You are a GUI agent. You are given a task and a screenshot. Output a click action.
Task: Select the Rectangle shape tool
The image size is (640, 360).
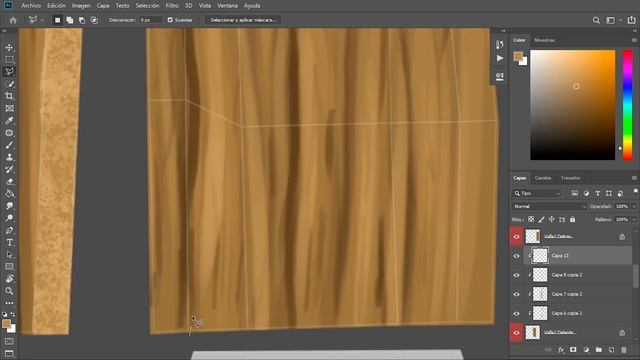coord(9,267)
